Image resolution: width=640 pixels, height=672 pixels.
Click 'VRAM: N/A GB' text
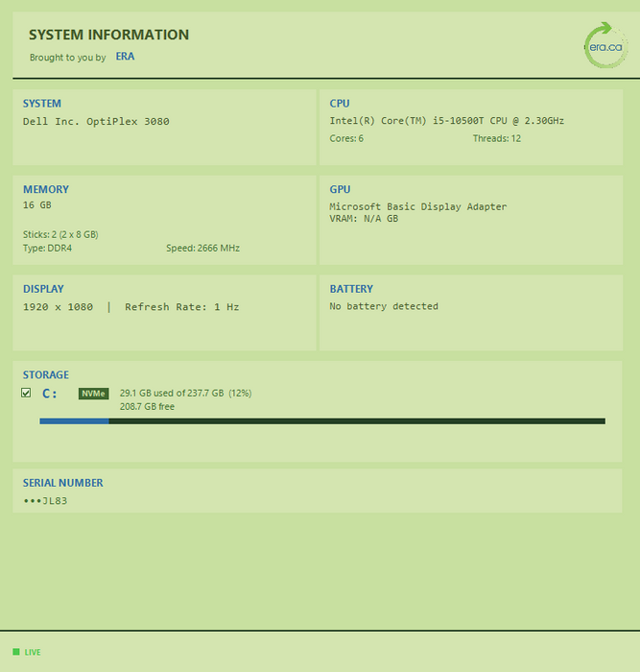[x=364, y=219]
